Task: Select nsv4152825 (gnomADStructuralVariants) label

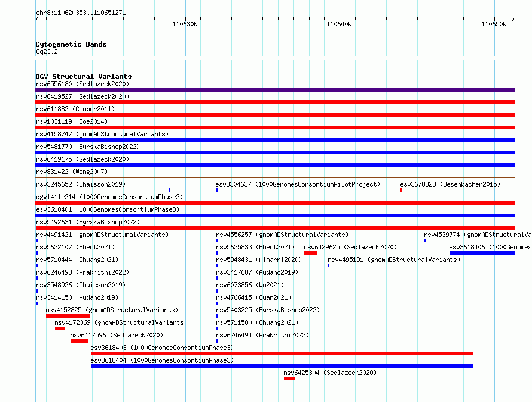Action: click(112, 310)
